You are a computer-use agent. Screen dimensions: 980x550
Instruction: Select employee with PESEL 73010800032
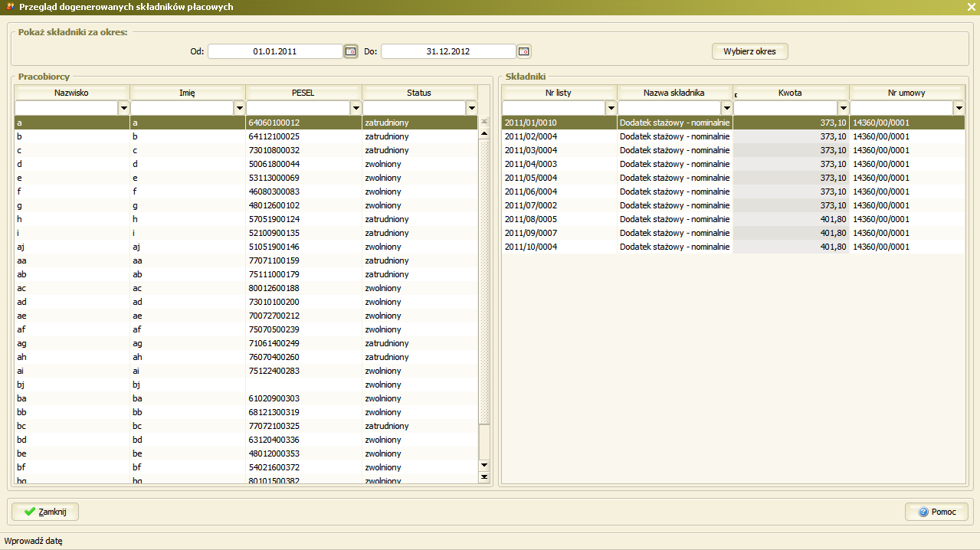[246, 150]
